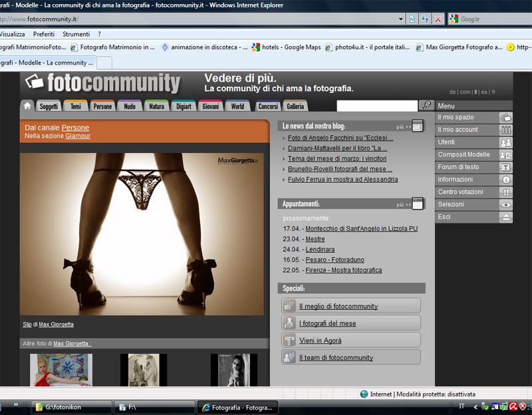Open the sepia figure thumbnail
The image size is (532, 415).
tap(144, 370)
